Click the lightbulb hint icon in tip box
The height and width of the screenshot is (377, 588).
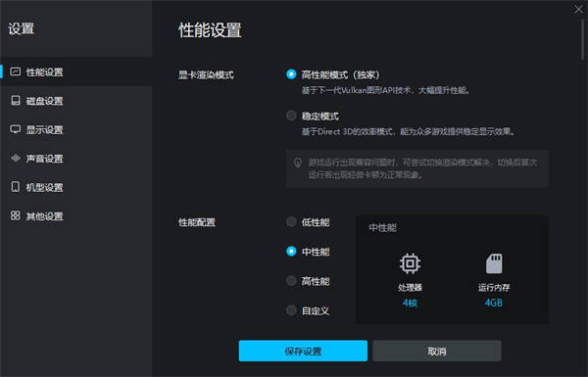coord(298,163)
